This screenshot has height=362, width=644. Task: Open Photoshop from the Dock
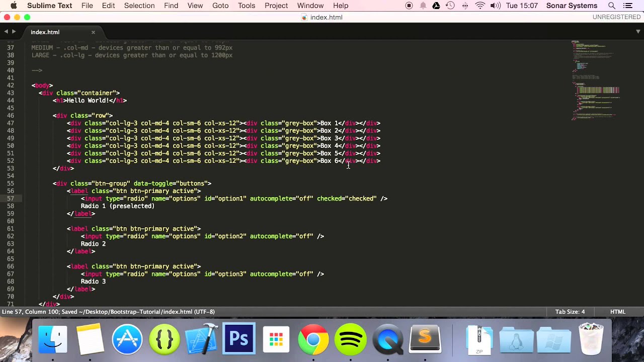[x=239, y=339]
